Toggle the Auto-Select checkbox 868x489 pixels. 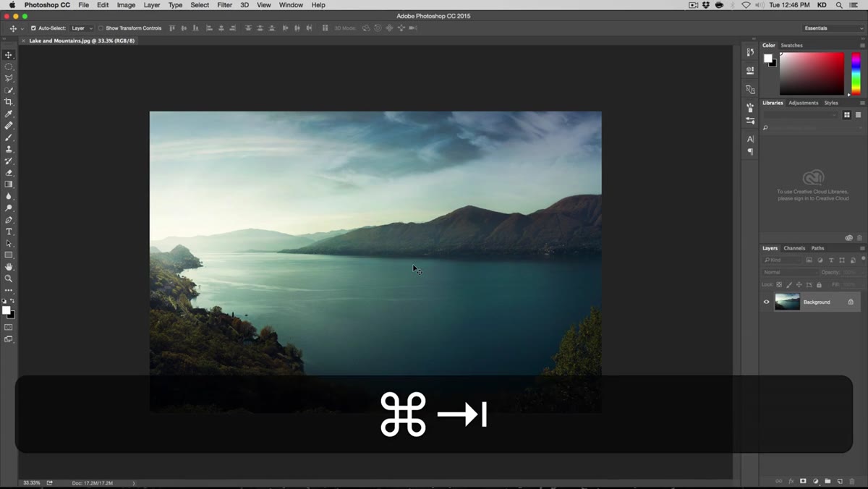[33, 28]
